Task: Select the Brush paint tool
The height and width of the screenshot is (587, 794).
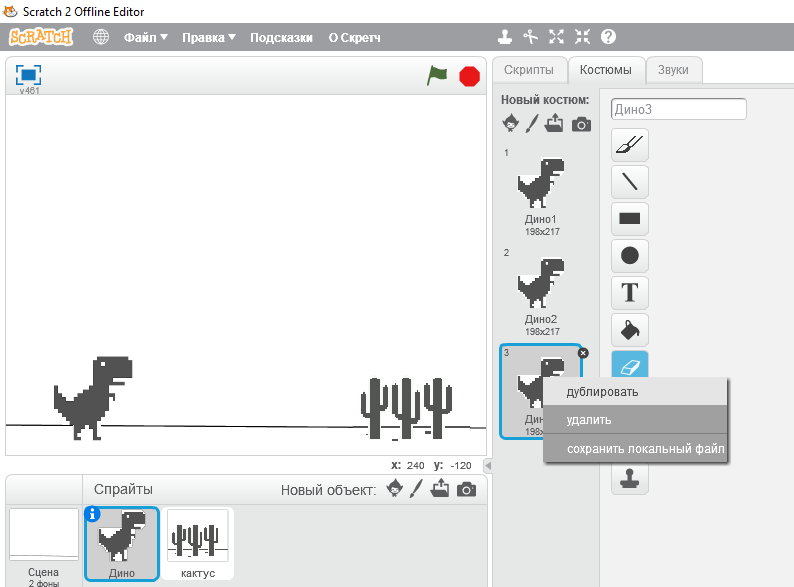Action: (x=629, y=145)
